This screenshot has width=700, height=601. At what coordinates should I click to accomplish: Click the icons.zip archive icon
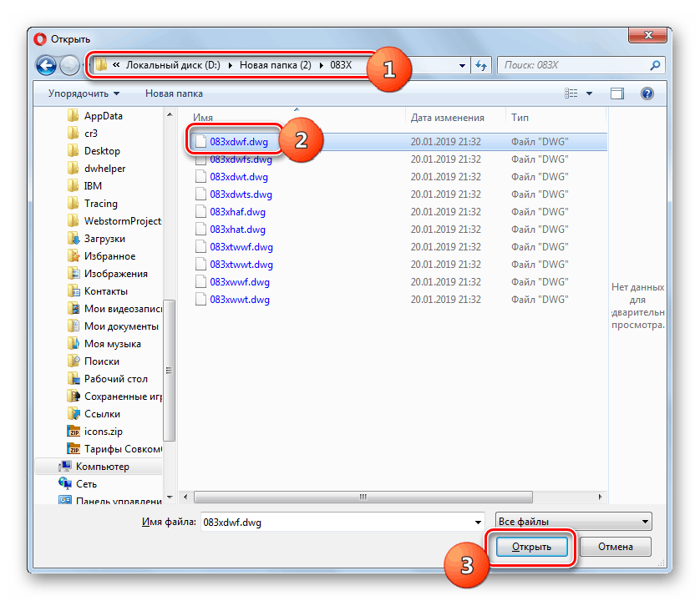[x=74, y=432]
